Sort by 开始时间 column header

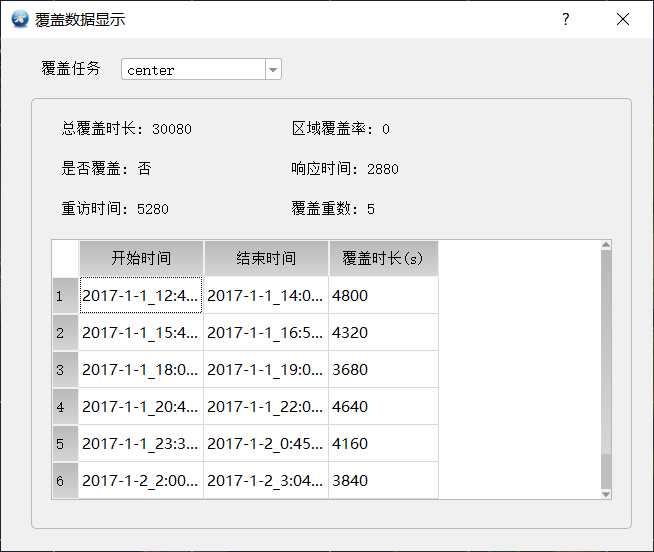click(x=141, y=258)
